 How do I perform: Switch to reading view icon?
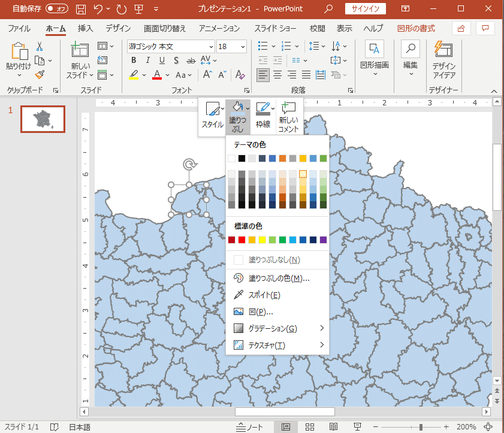pos(333,427)
